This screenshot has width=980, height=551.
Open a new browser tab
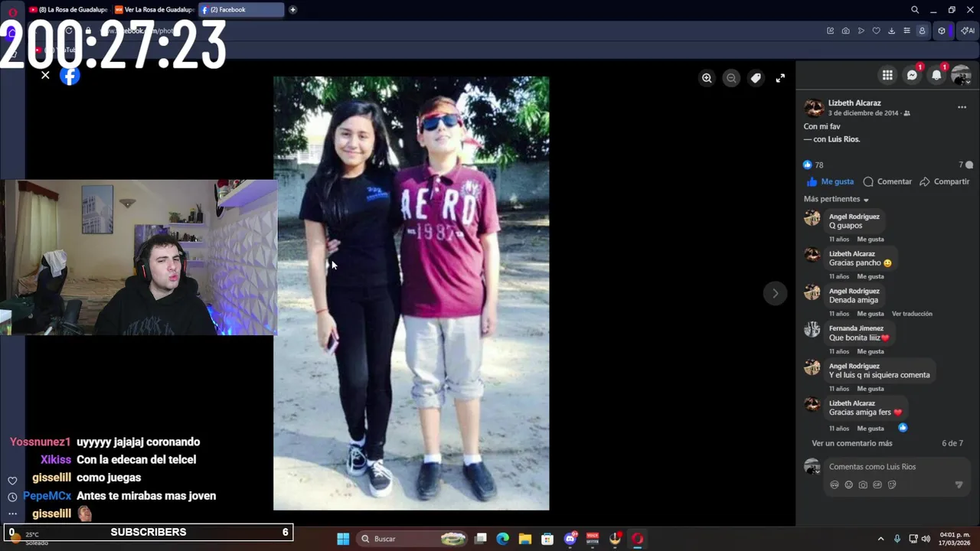[x=292, y=10]
